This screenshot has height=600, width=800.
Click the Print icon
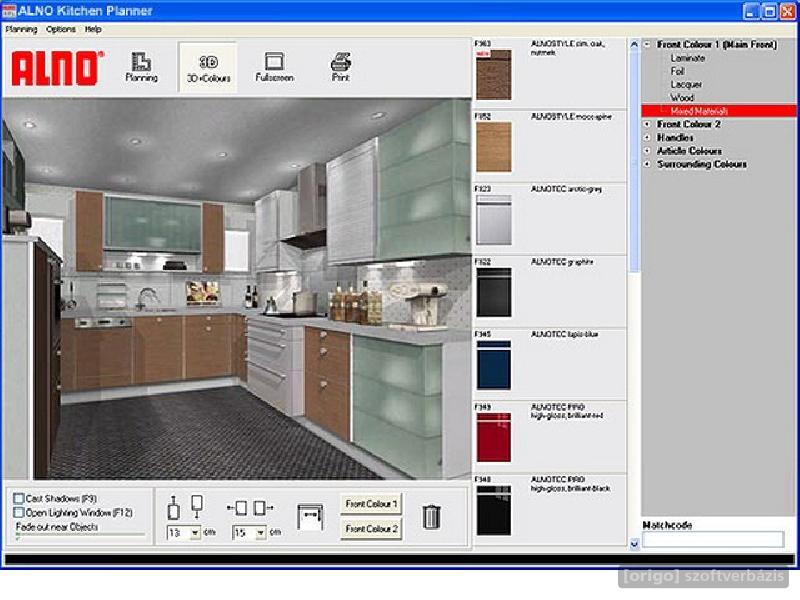click(340, 67)
